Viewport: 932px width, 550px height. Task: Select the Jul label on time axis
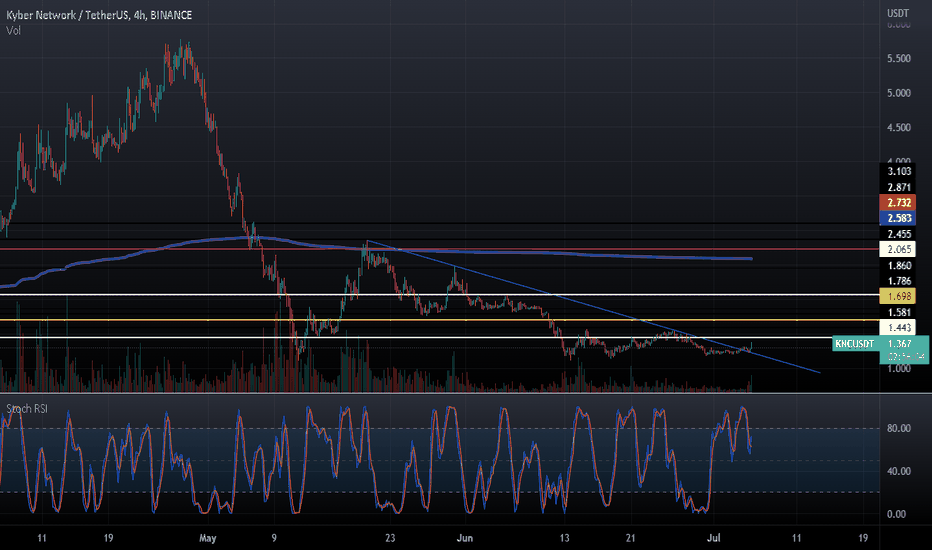point(714,538)
